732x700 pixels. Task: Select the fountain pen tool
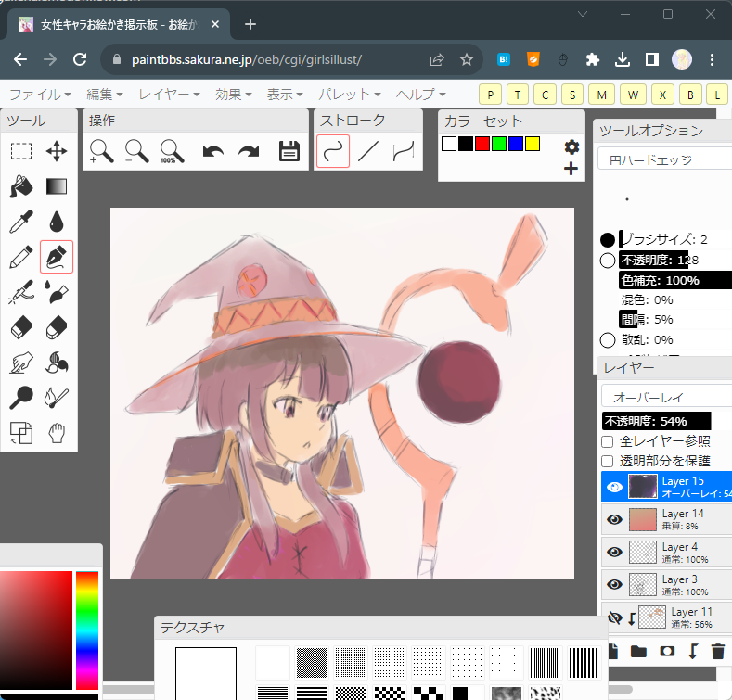point(57,257)
